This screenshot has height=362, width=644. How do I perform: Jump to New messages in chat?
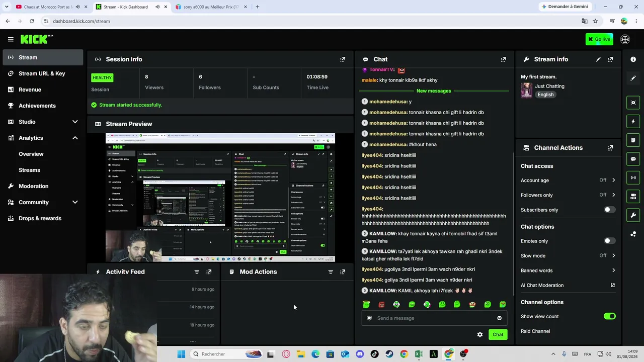[x=434, y=91]
